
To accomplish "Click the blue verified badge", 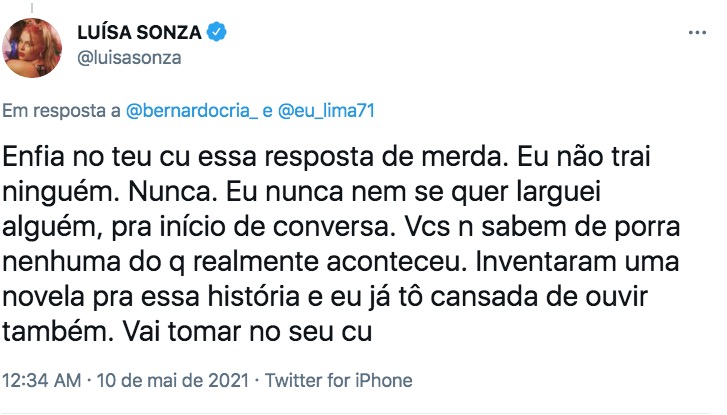I will click(217, 33).
